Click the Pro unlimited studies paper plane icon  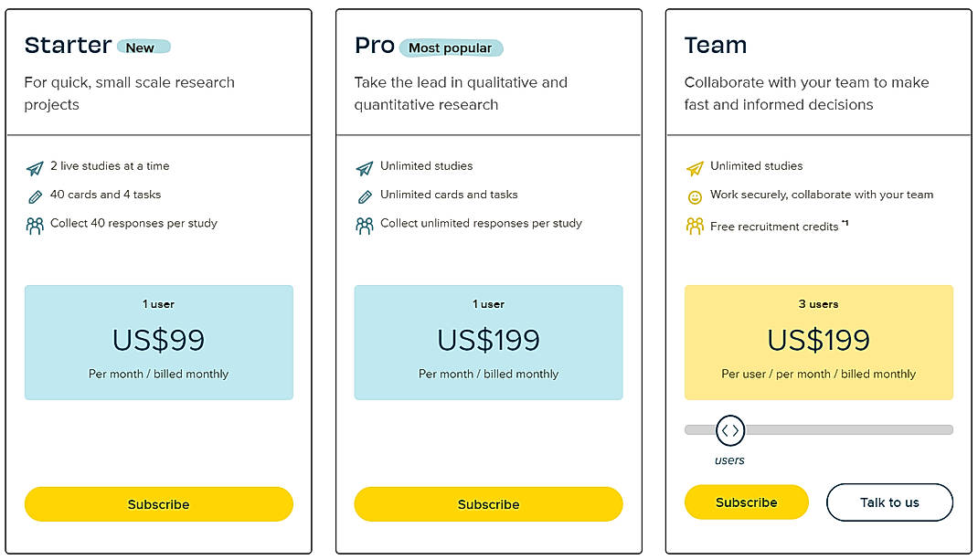(366, 166)
